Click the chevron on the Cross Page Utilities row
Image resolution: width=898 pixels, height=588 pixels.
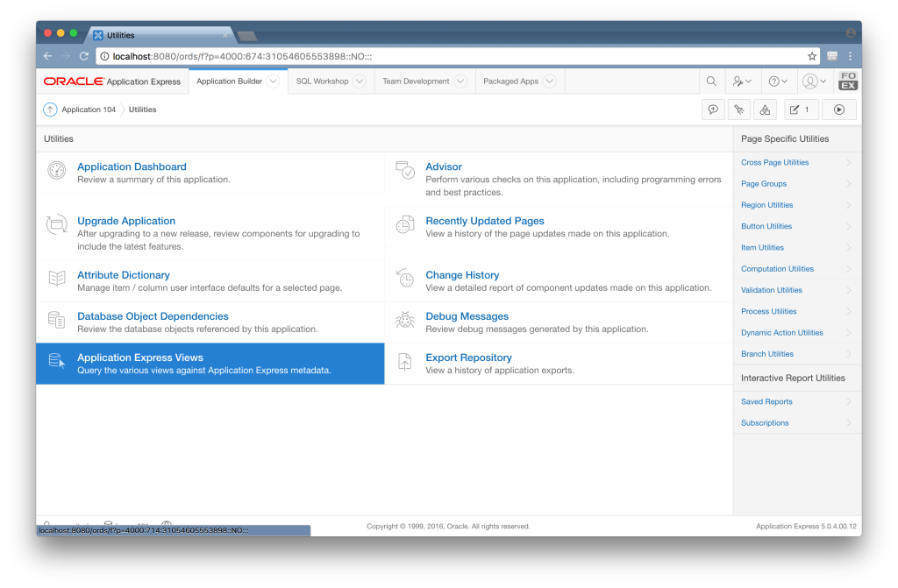(849, 163)
